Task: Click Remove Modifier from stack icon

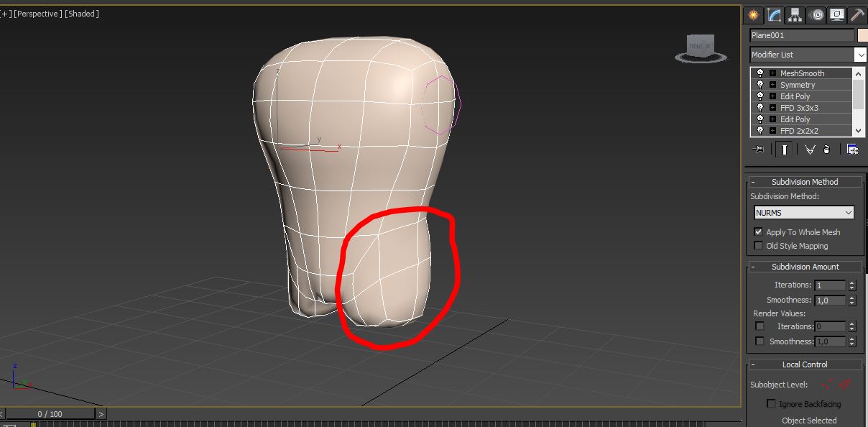Action: click(827, 150)
